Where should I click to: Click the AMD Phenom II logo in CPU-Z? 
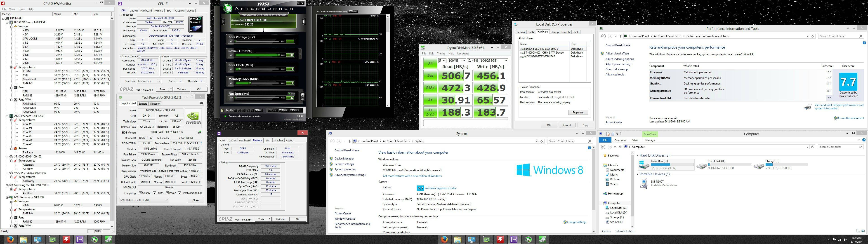pyautogui.click(x=196, y=25)
